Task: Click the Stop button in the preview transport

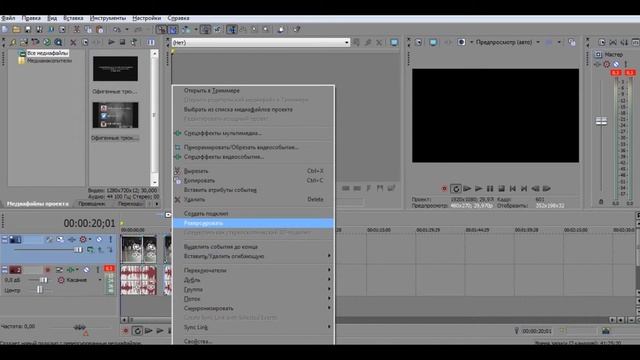Action: point(501,189)
